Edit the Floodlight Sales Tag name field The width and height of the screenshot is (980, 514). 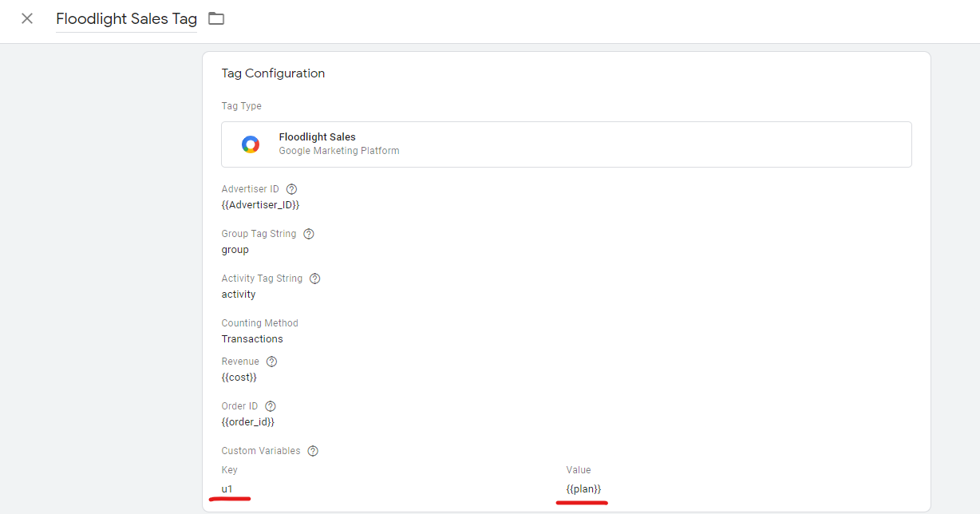tap(126, 19)
